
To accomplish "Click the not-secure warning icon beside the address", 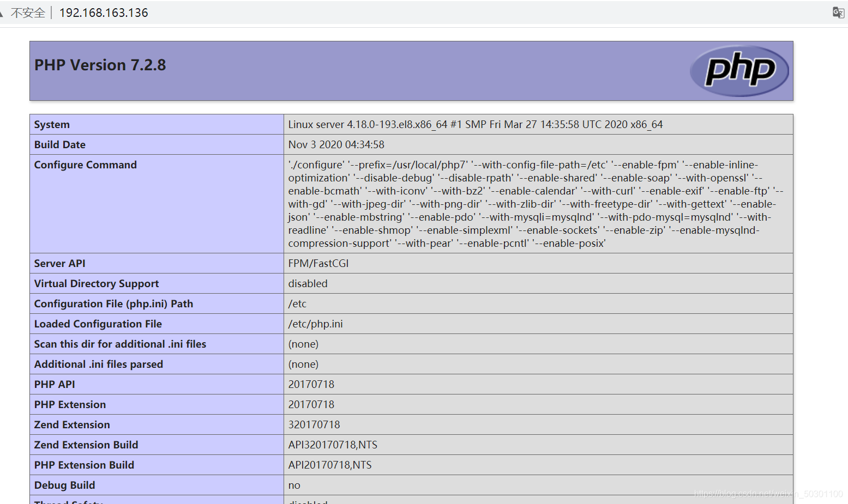I will point(2,13).
